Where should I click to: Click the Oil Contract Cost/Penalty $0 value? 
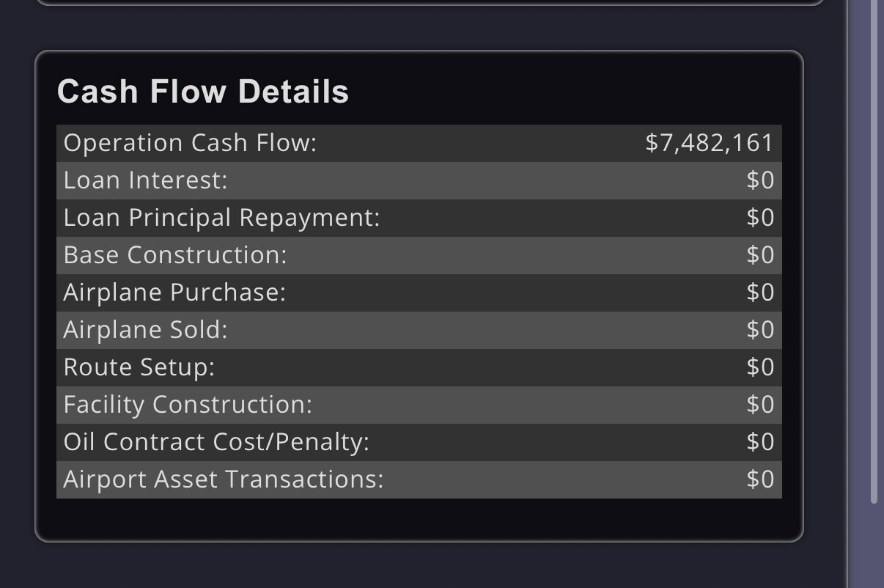(x=760, y=442)
